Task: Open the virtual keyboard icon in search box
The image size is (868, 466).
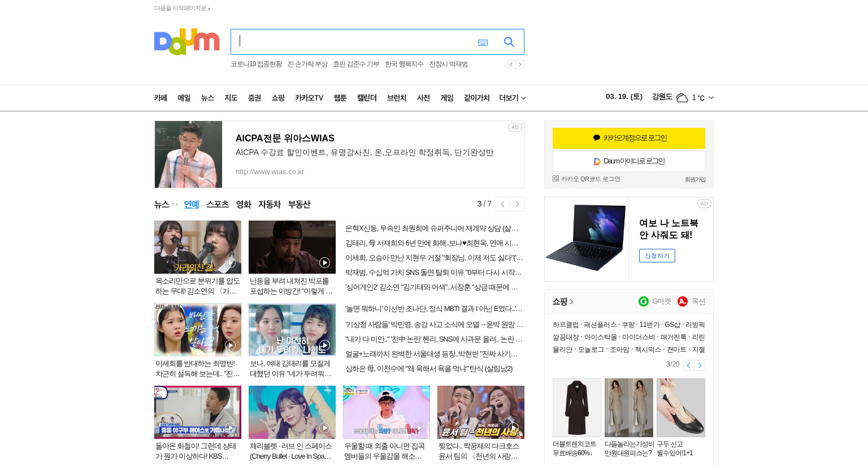Action: point(483,42)
